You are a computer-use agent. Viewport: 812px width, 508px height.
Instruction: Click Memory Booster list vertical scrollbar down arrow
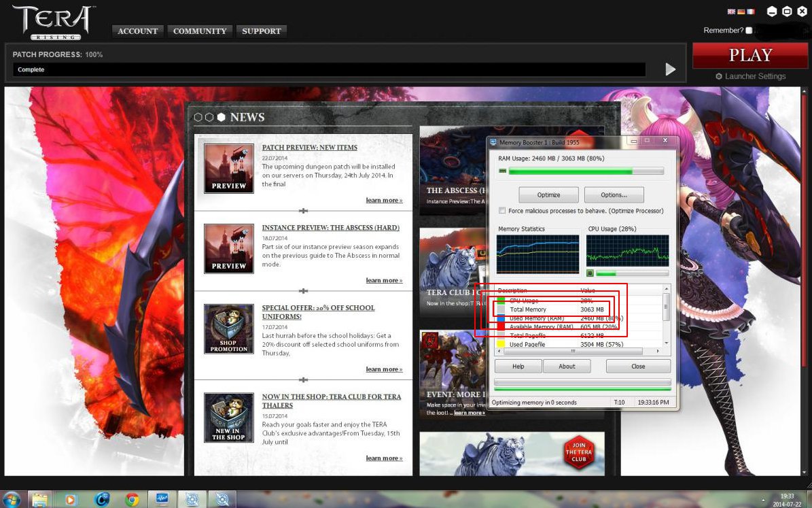coord(667,343)
